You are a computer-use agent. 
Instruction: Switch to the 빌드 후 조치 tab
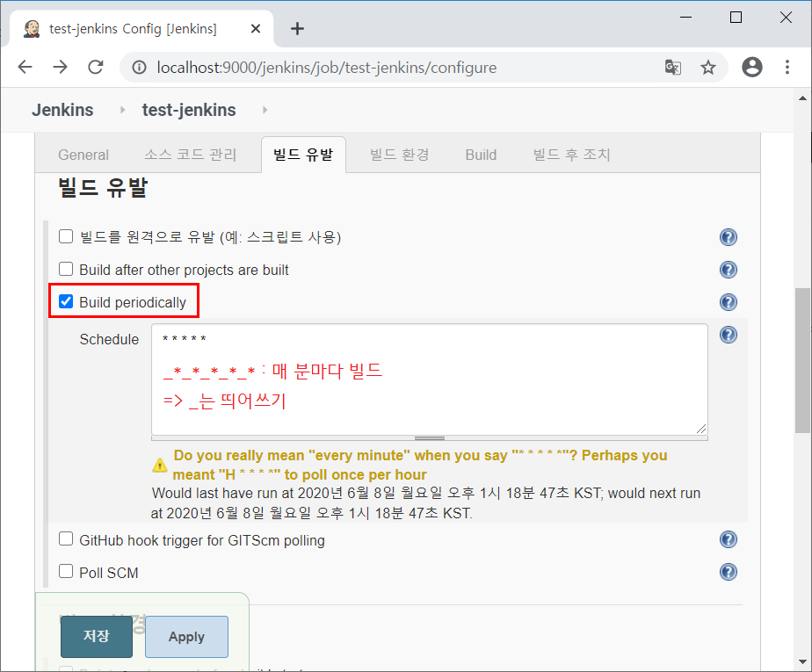tap(572, 155)
